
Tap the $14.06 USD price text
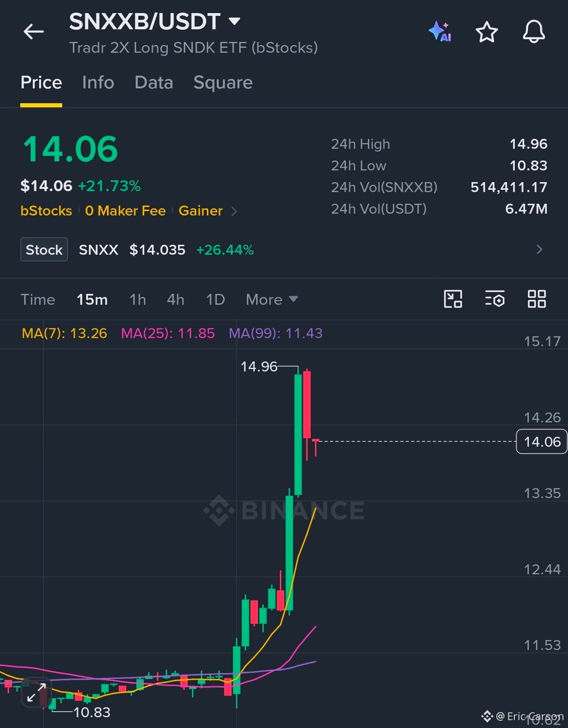[46, 186]
